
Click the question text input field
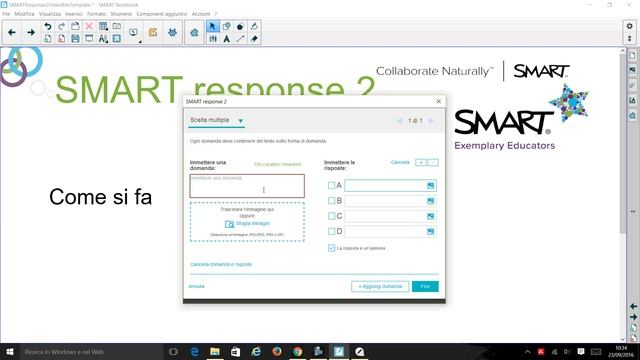[x=247, y=186]
